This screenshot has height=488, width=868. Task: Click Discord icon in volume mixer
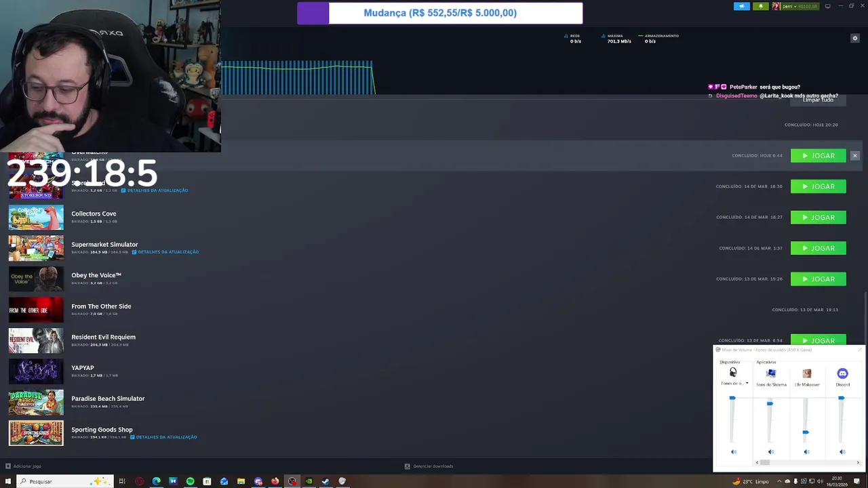[x=842, y=373]
